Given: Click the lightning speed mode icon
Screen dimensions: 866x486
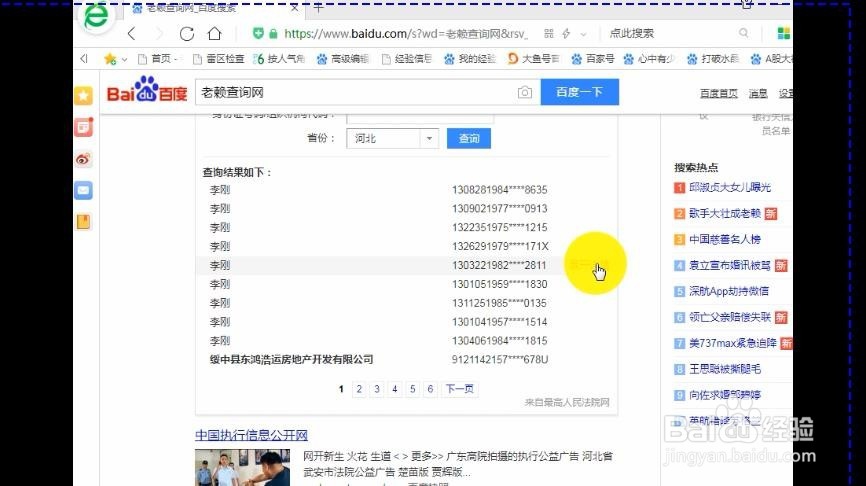Looking at the screenshot, I should [x=566, y=34].
